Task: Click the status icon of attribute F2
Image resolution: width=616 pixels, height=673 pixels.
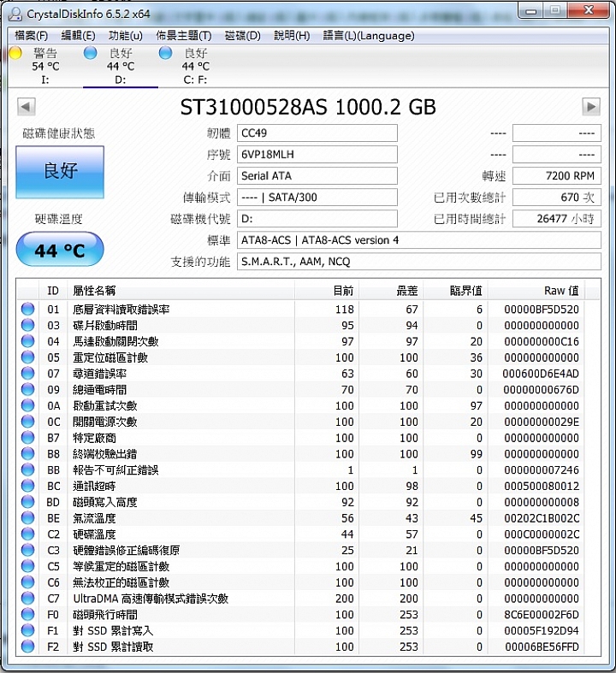Action: tap(28, 646)
